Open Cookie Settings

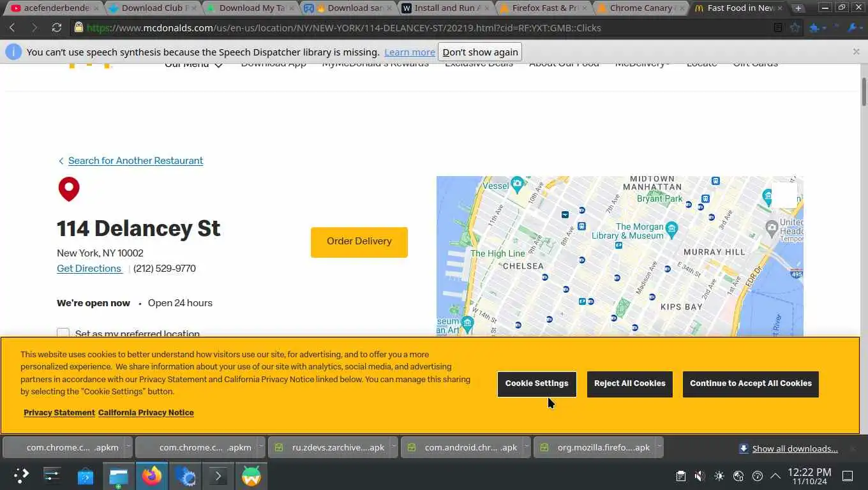[x=537, y=383]
